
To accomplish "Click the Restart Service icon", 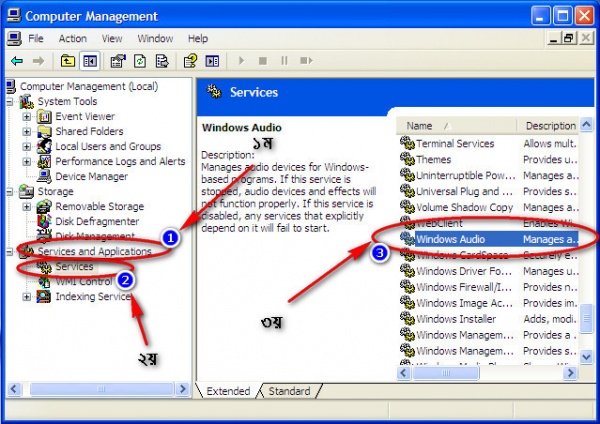I will tap(306, 61).
